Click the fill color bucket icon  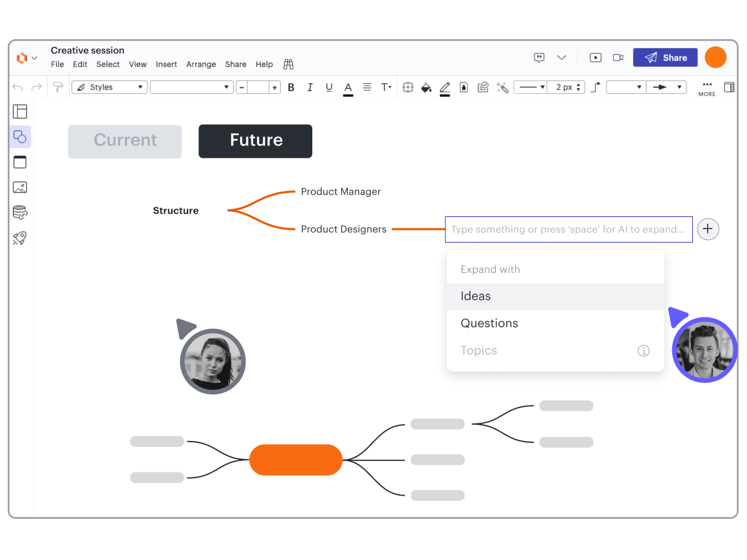click(x=426, y=88)
